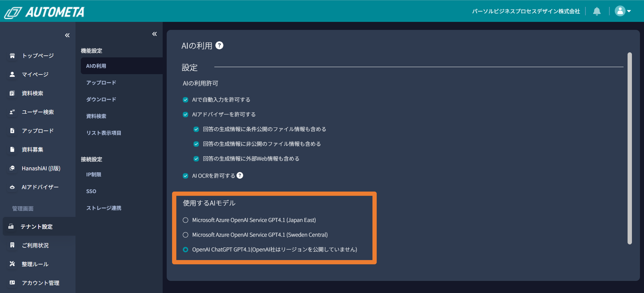Select テナント設定 in sidebar
The image size is (644, 293).
39,226
